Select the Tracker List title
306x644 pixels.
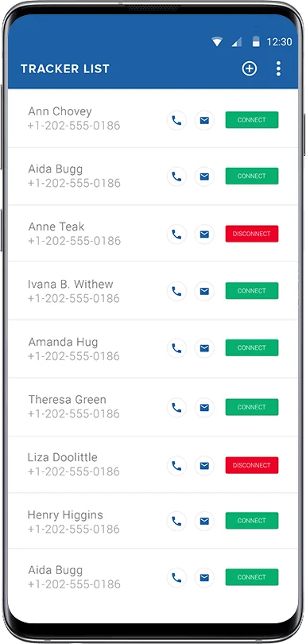tap(65, 68)
